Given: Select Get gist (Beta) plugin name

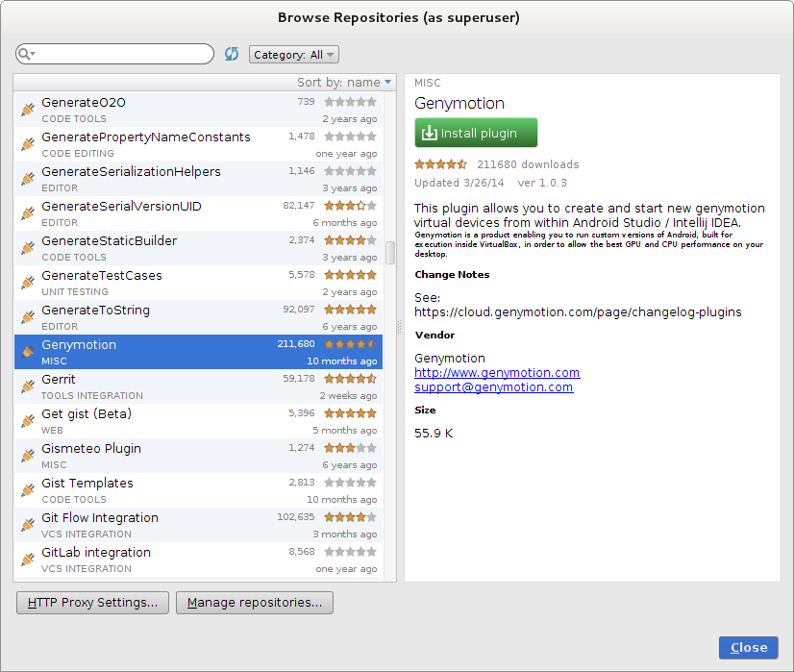Looking at the screenshot, I should (87, 413).
